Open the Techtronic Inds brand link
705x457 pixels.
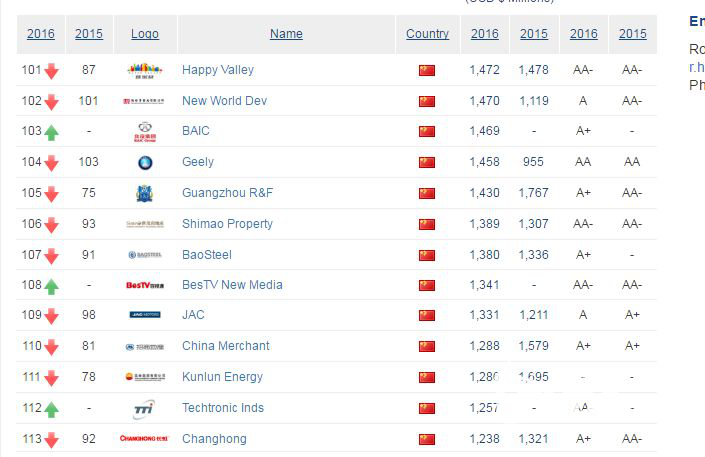[223, 408]
